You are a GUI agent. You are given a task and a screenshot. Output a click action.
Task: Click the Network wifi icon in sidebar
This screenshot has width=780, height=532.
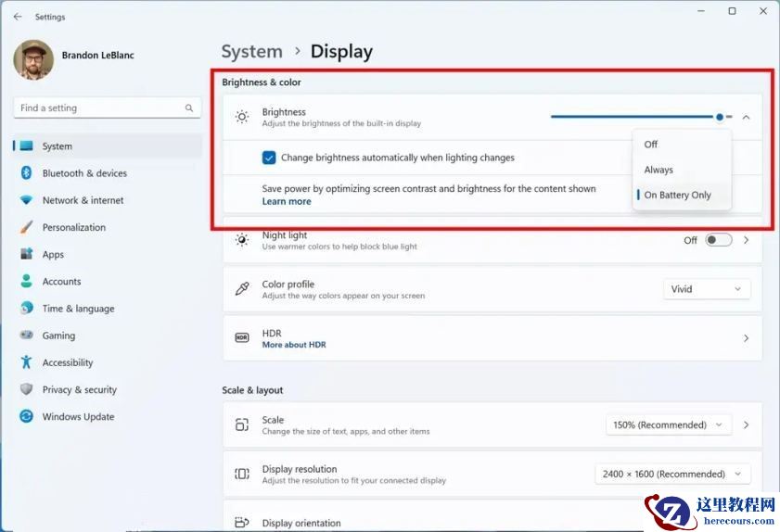coord(26,200)
